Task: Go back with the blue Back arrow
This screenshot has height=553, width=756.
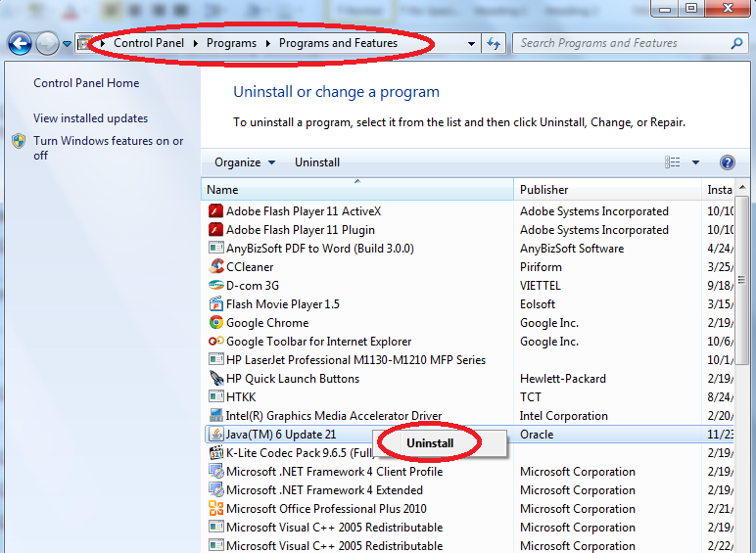Action: coord(20,44)
